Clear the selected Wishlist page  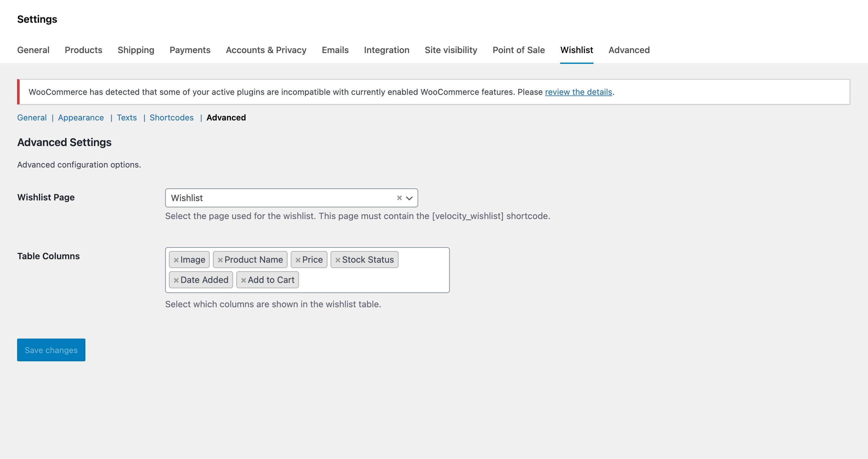399,198
